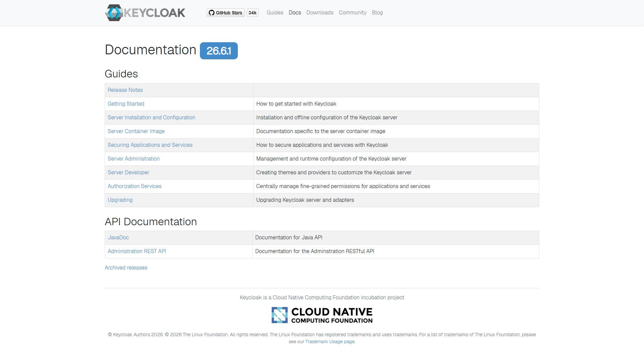Go to the Downloads navigation item
644x362 pixels.
320,13
